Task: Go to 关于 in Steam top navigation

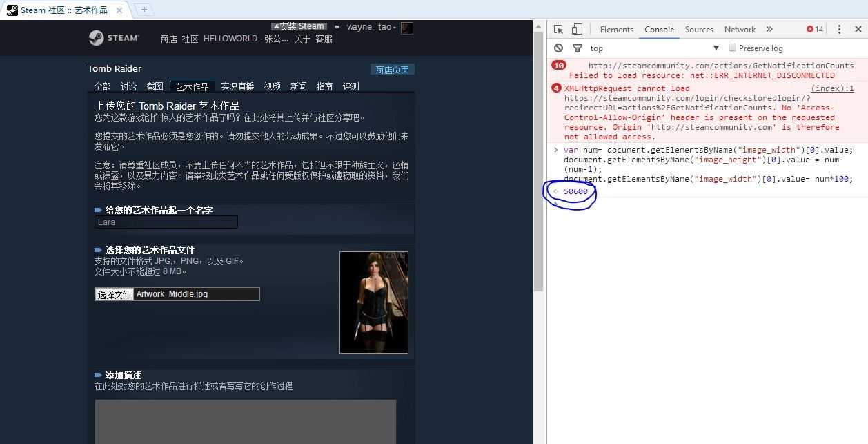Action: click(x=302, y=39)
